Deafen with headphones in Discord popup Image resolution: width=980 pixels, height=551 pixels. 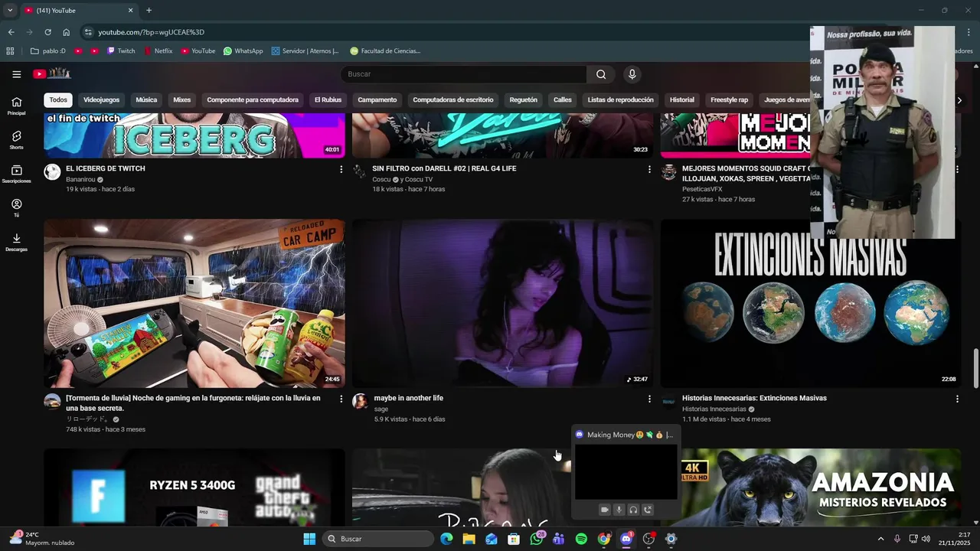coord(633,510)
